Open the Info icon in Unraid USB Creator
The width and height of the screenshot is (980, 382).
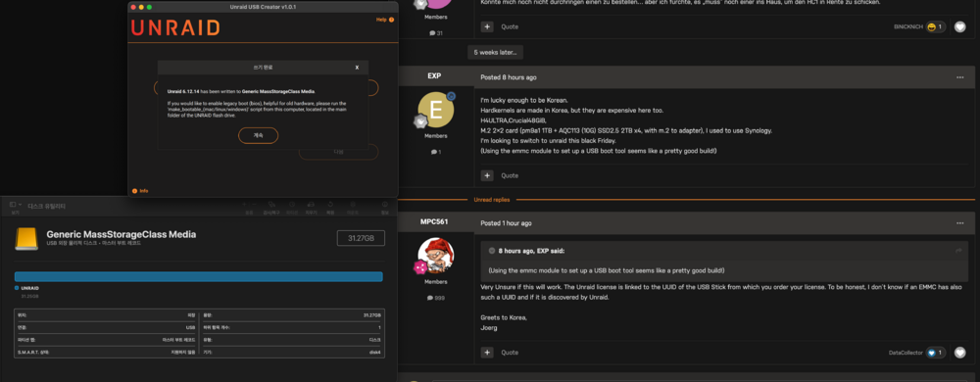[x=134, y=191]
